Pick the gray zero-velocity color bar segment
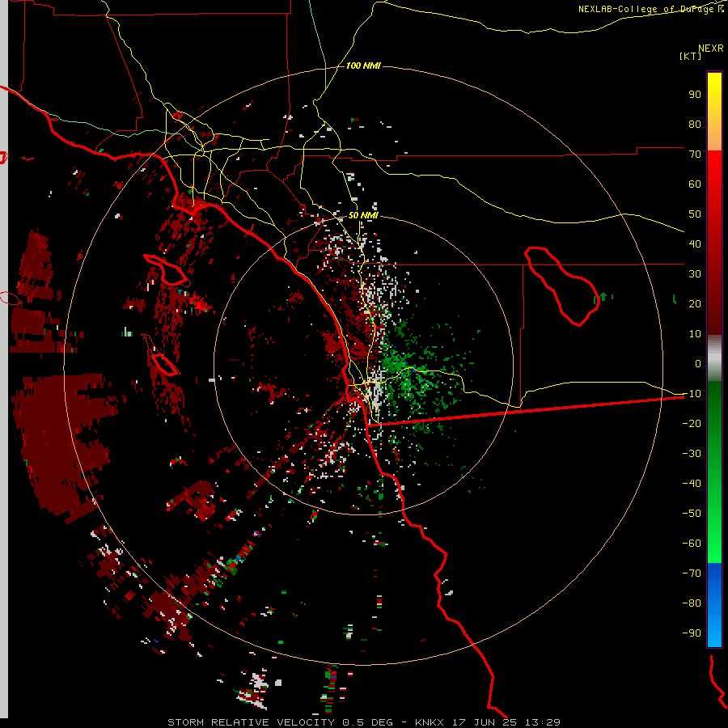This screenshot has height=728, width=728. [x=714, y=358]
